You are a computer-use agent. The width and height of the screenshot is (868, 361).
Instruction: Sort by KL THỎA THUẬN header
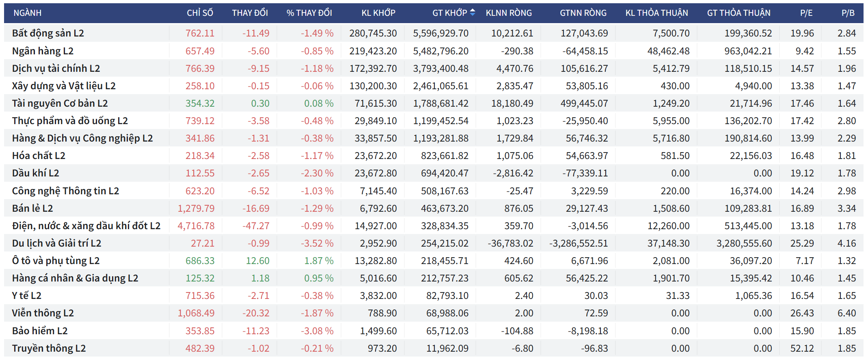(656, 13)
